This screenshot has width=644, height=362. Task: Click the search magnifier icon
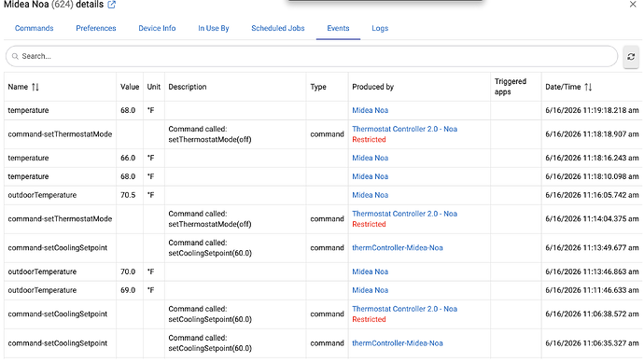click(x=15, y=56)
